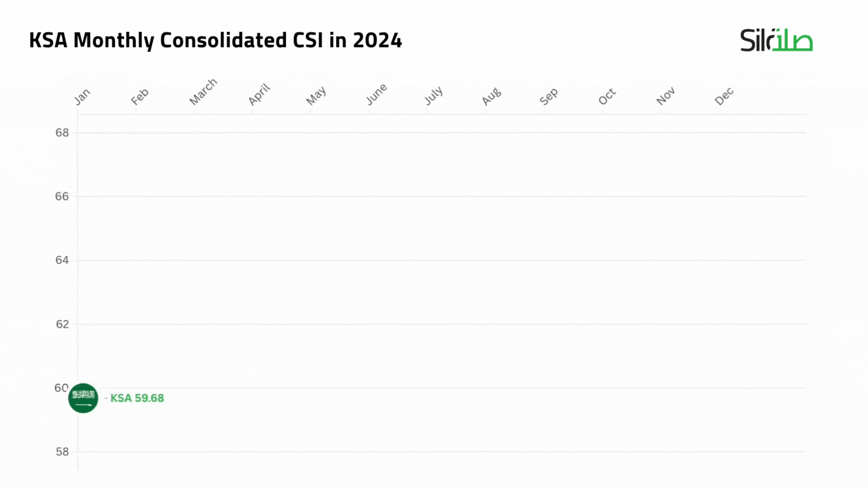The height and width of the screenshot is (488, 868).
Task: Select the Sep month label
Action: [549, 96]
